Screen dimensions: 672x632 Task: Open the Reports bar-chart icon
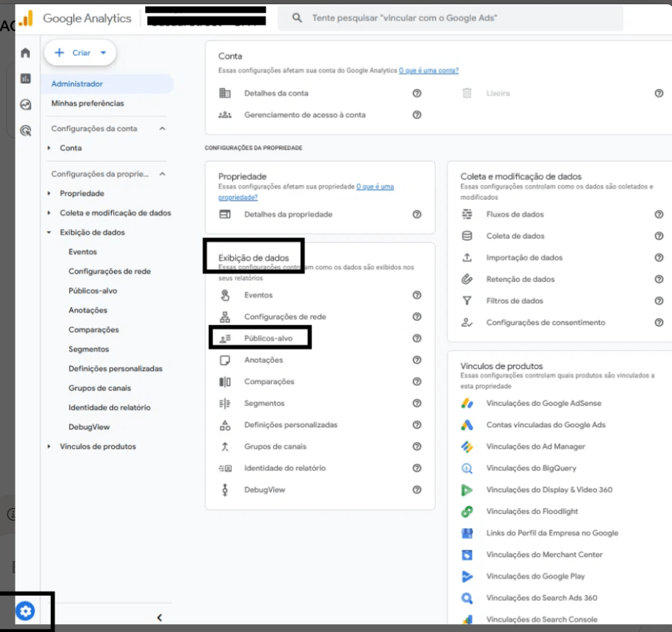25,79
